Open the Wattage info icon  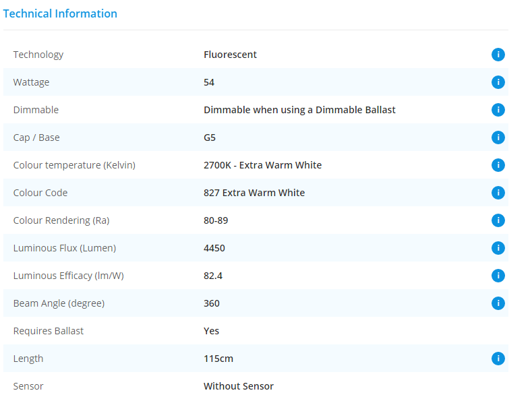tap(498, 82)
